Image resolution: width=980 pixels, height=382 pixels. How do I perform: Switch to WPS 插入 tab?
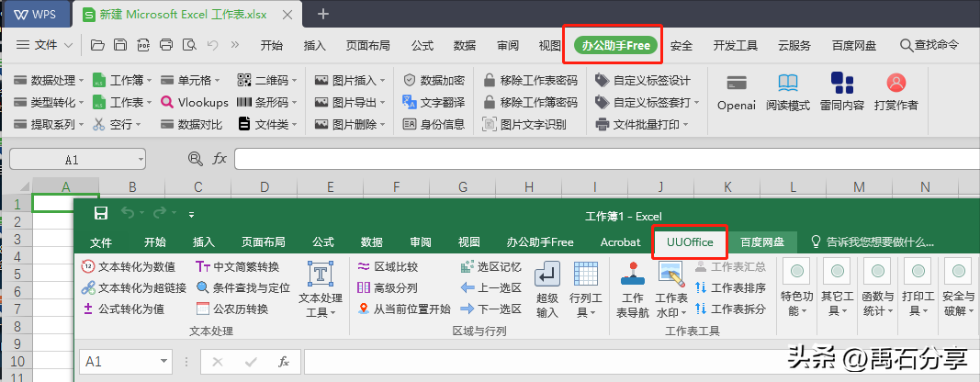(314, 45)
